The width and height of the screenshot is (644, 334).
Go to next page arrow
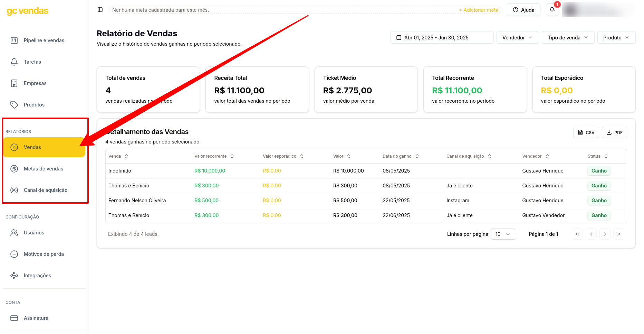(x=605, y=234)
